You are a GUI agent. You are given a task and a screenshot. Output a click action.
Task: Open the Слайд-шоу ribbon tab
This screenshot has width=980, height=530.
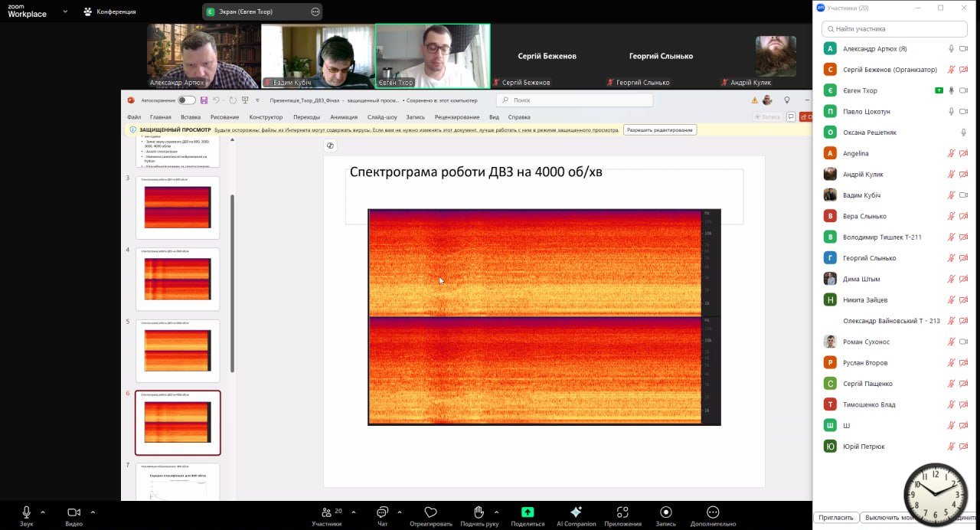(x=382, y=117)
